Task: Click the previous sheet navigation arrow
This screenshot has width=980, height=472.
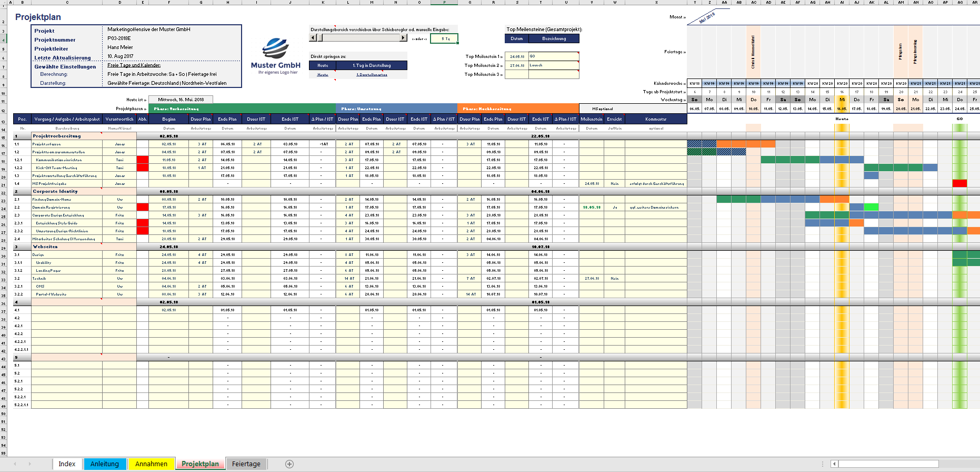Action: (x=15, y=464)
